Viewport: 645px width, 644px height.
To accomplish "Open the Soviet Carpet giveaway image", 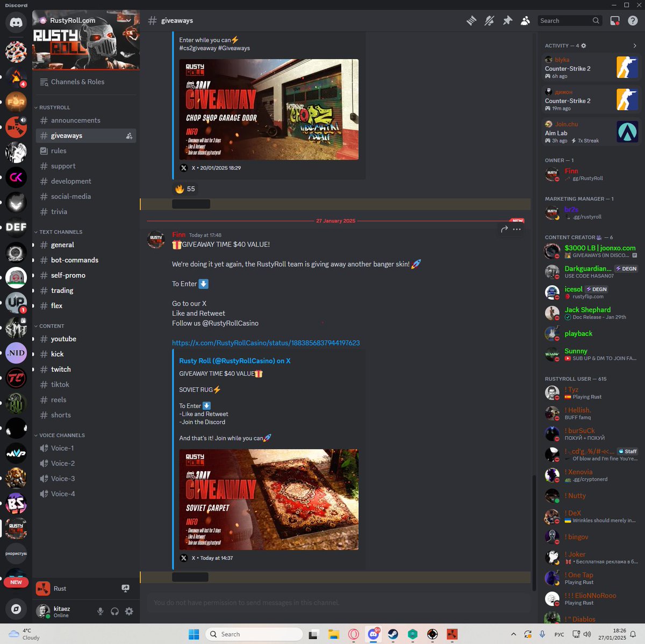I will (x=269, y=500).
